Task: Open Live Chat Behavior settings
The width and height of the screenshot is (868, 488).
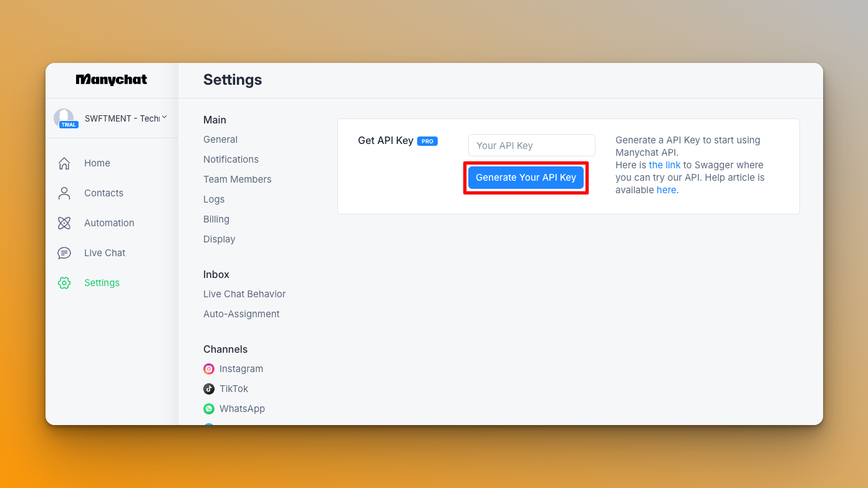Action: tap(244, 294)
